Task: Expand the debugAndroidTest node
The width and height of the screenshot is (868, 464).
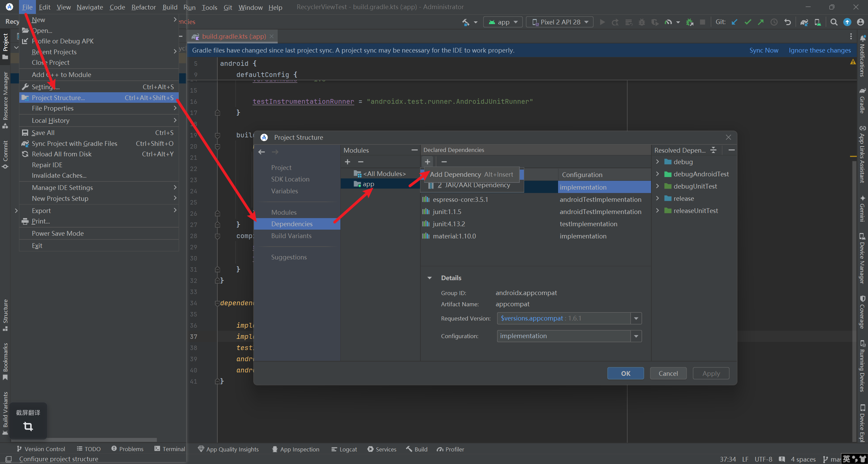Action: click(657, 174)
